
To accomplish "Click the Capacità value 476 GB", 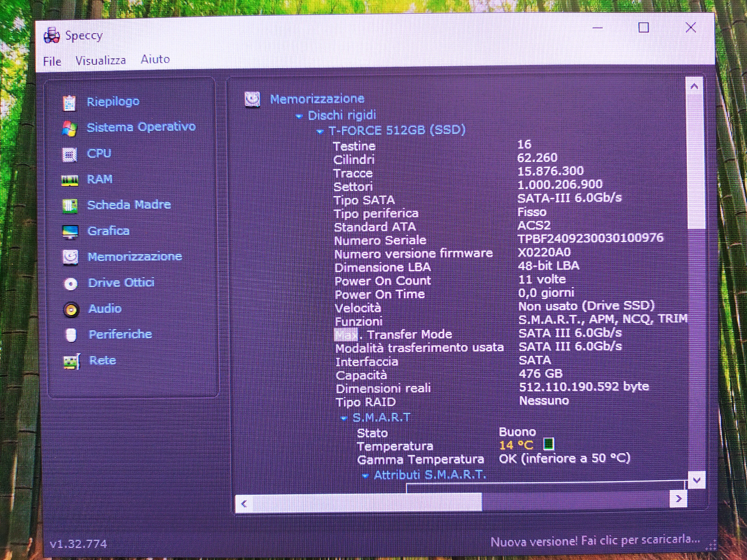I will pos(541,373).
